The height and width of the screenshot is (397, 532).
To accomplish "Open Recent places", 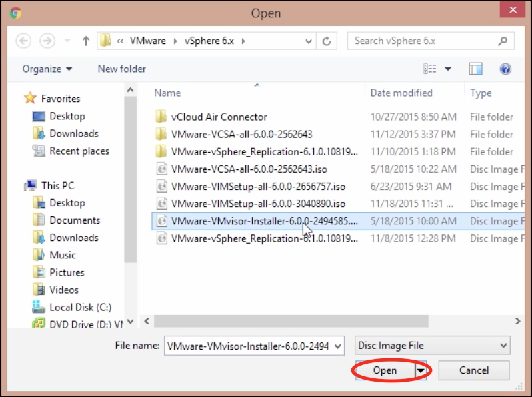I will point(71,151).
